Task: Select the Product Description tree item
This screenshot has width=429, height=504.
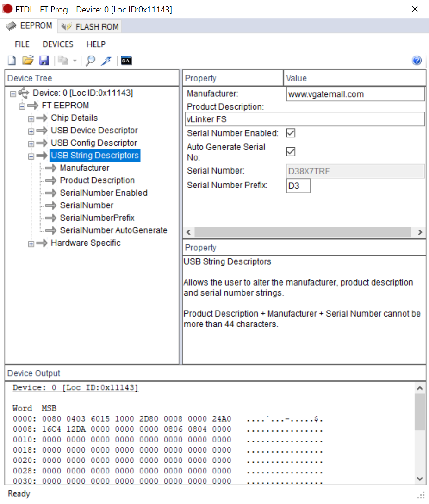Action: click(x=97, y=180)
